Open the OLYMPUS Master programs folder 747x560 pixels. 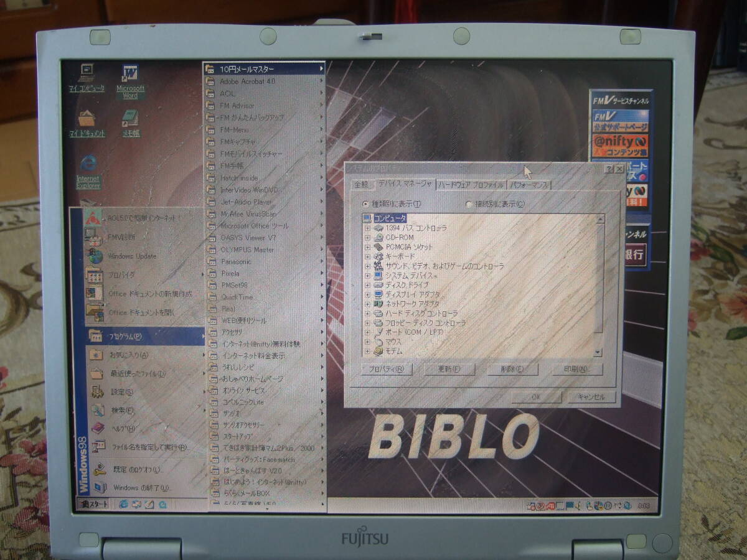(x=265, y=250)
